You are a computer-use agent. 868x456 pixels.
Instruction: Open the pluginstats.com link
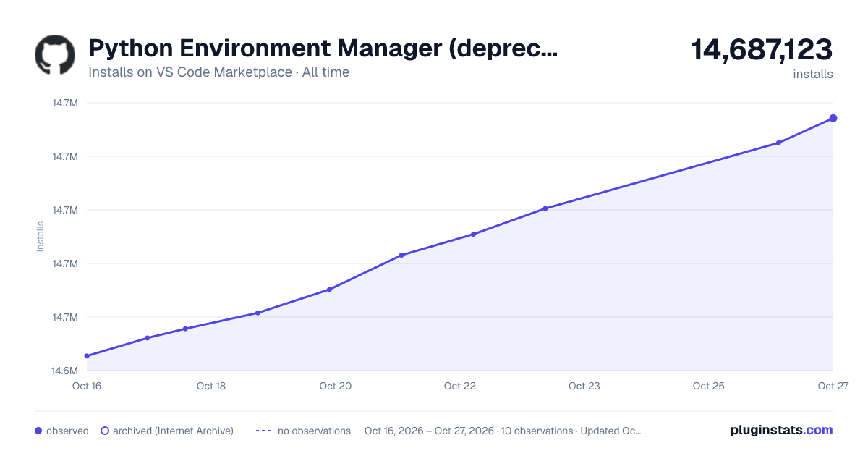pos(781,430)
